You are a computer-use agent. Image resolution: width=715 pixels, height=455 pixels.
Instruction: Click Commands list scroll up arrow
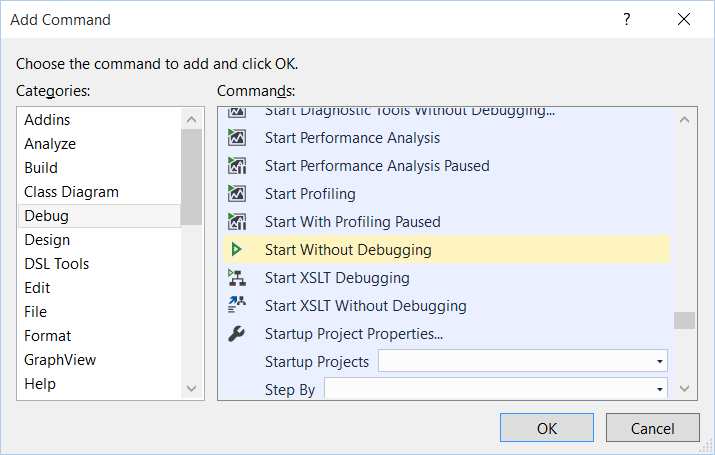click(x=684, y=119)
